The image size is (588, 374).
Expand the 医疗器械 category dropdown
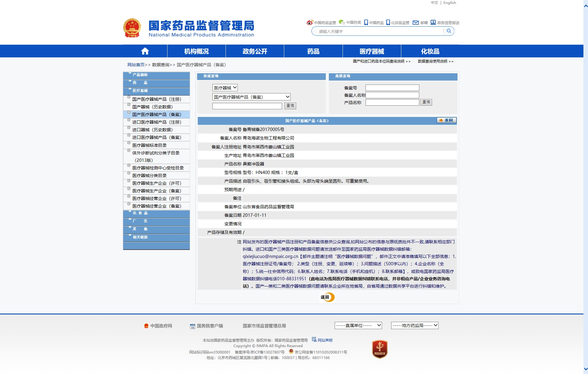click(225, 88)
